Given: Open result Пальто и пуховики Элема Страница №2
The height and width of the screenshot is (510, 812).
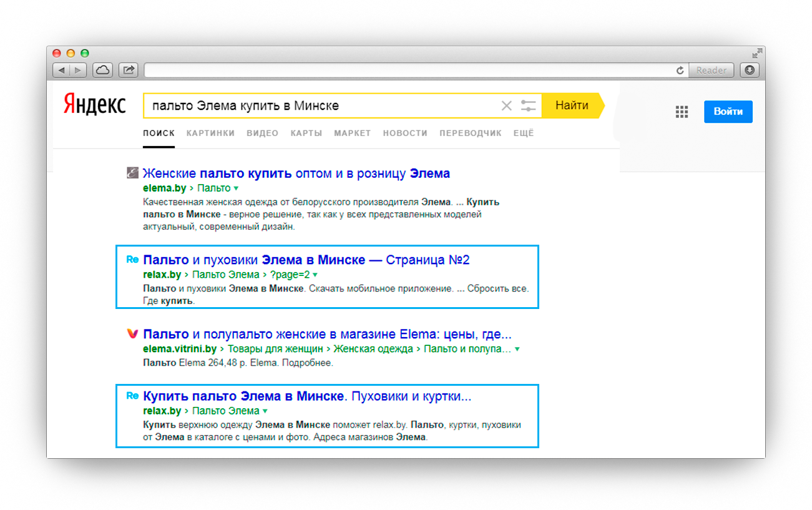Looking at the screenshot, I should (306, 260).
